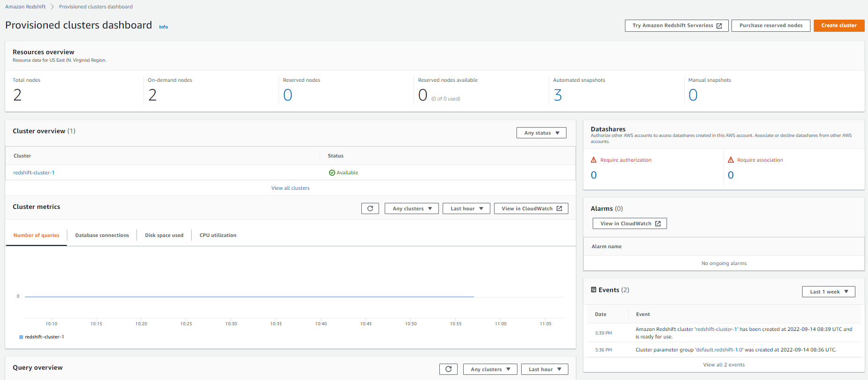
Task: Click Purchase reserved nodes button
Action: click(771, 26)
